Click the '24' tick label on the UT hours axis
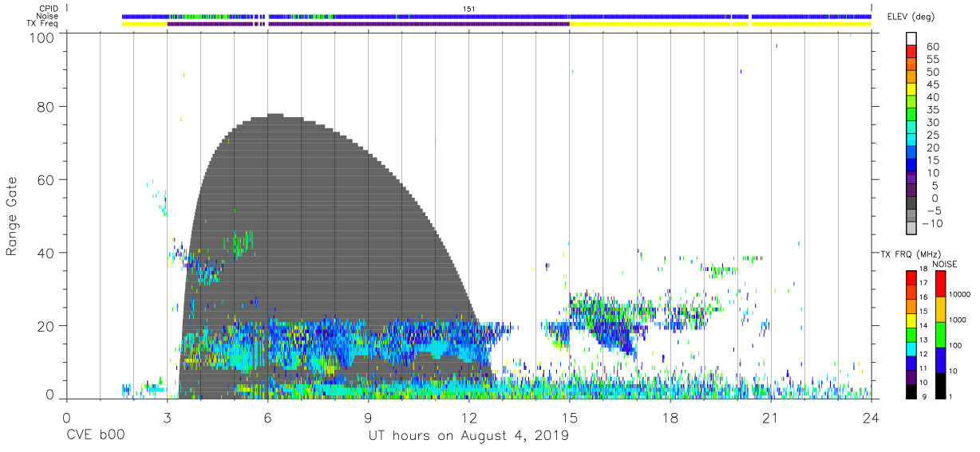 point(871,419)
